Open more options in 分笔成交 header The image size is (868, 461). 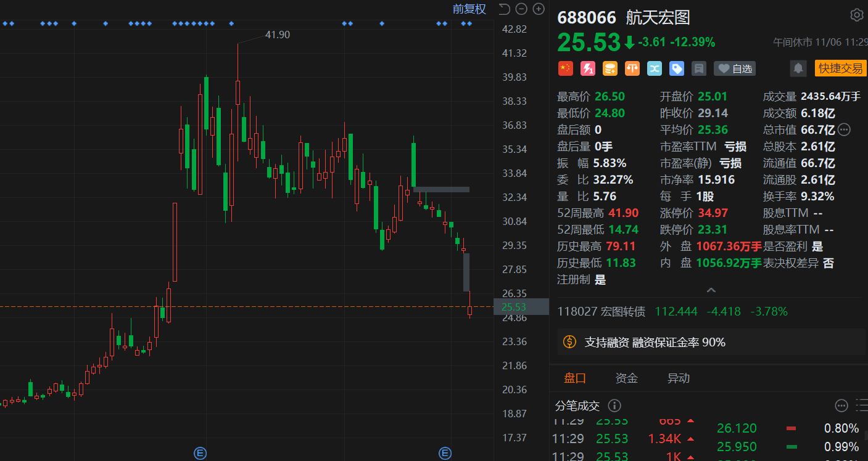point(841,406)
